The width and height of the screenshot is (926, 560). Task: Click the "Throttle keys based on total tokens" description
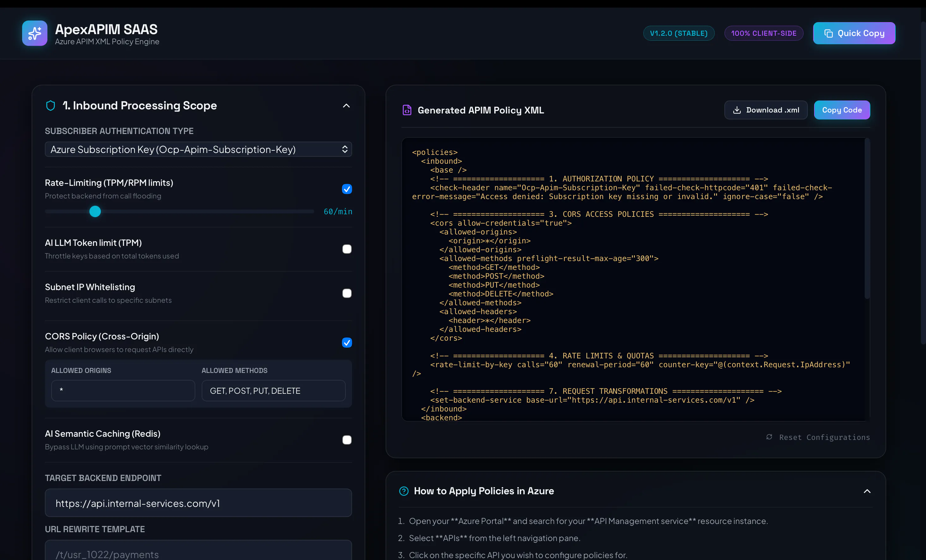point(112,256)
